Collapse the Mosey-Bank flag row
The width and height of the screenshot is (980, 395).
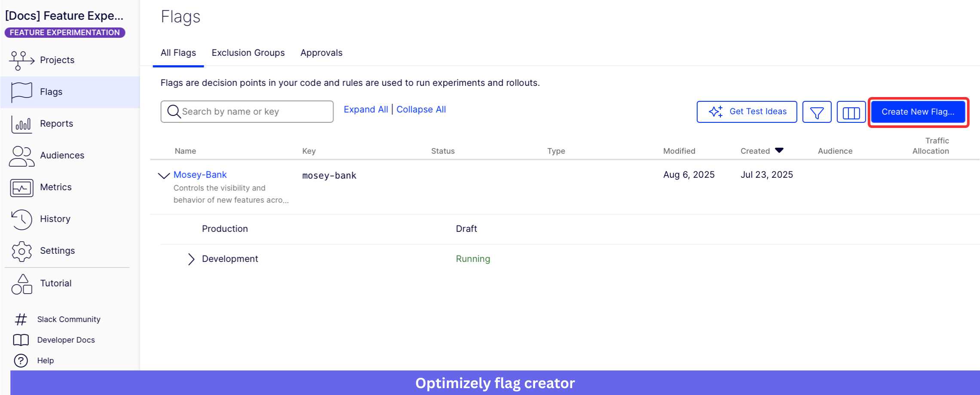click(163, 176)
